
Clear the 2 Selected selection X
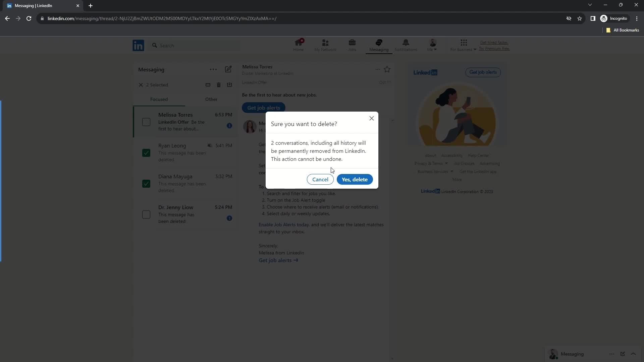click(x=141, y=85)
